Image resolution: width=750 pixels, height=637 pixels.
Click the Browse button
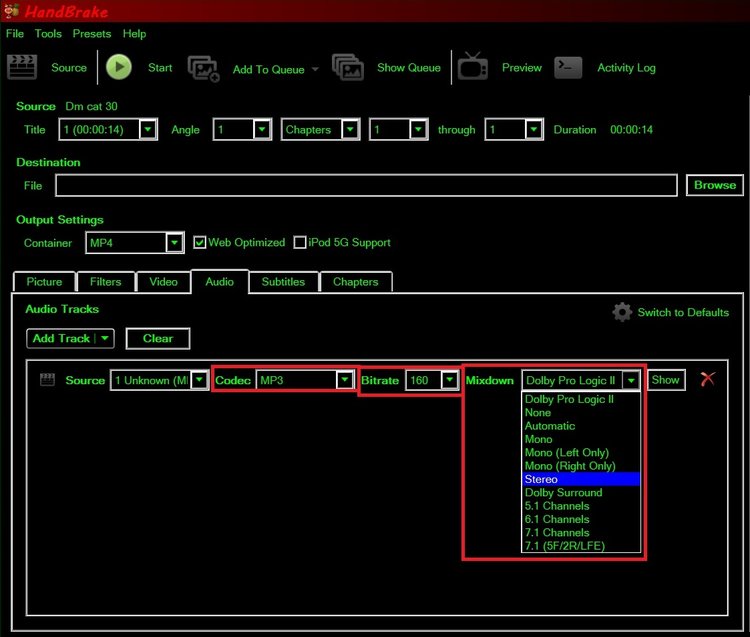click(715, 185)
